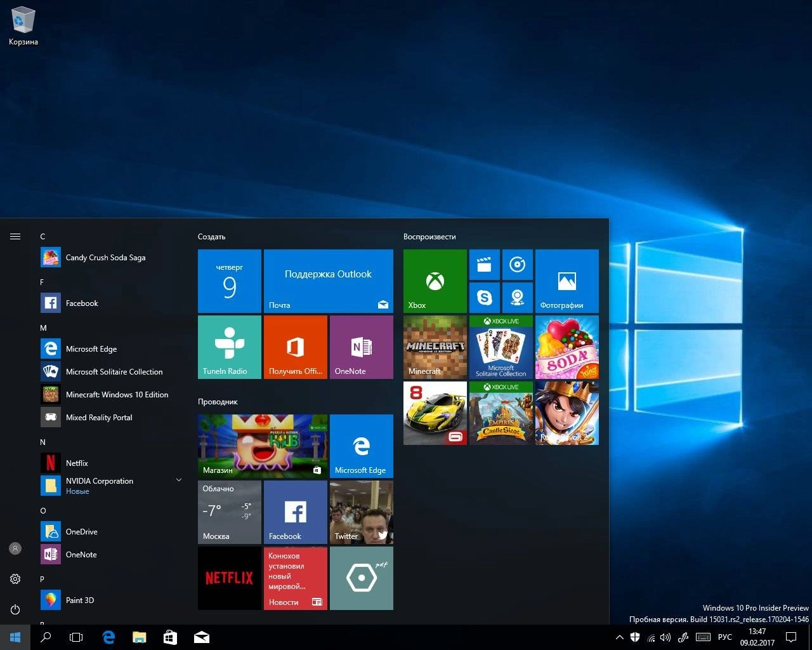Open the Groove Music disc tile

click(x=518, y=265)
